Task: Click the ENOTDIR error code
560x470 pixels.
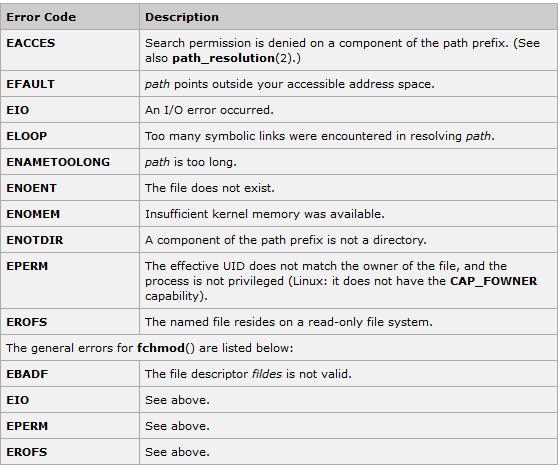Action: [x=35, y=240]
